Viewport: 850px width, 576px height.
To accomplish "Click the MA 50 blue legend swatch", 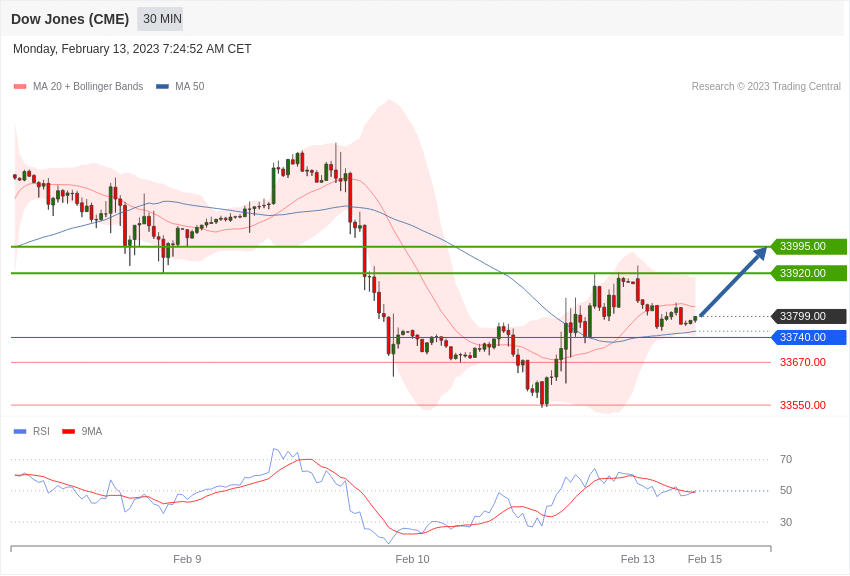I will pyautogui.click(x=162, y=87).
